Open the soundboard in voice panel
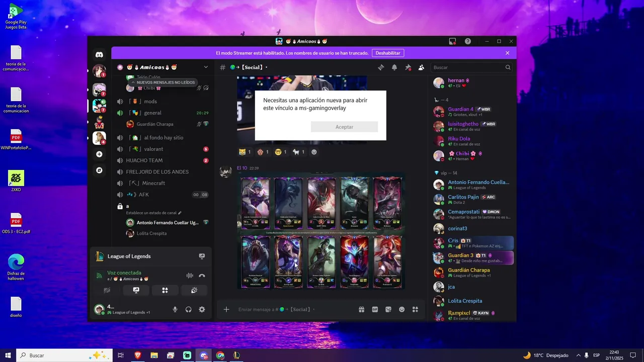This screenshot has width=644, height=362. click(194, 290)
